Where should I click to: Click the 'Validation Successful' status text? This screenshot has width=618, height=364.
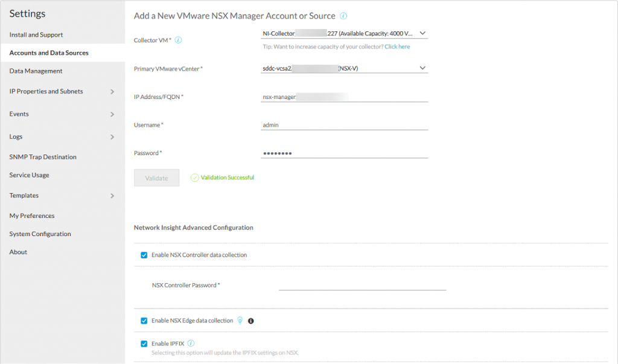pyautogui.click(x=228, y=177)
